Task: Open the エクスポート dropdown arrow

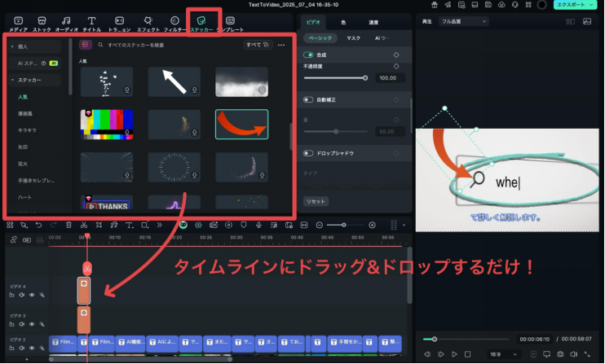Action: (x=591, y=5)
